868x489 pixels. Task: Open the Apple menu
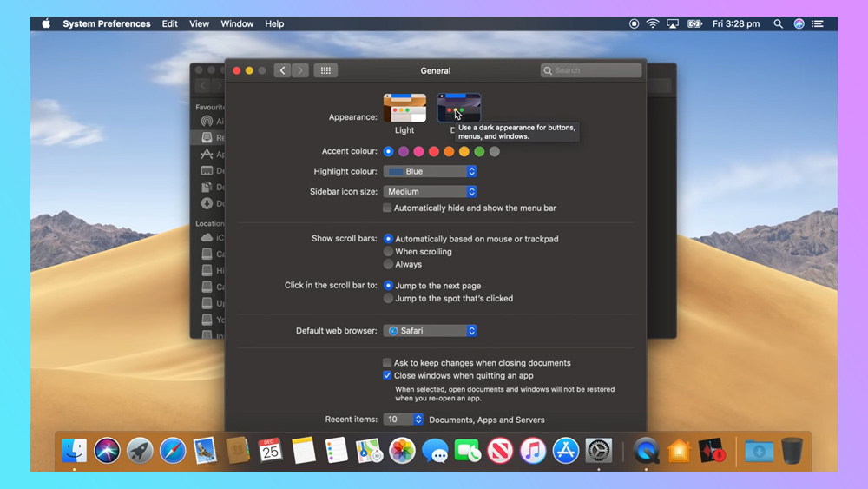[x=46, y=23]
